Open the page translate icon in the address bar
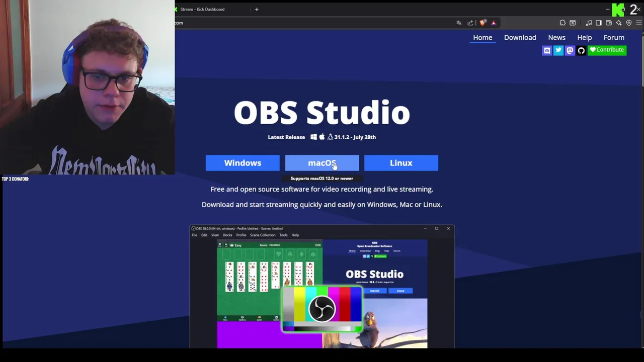This screenshot has width=644, height=362. coord(459,23)
